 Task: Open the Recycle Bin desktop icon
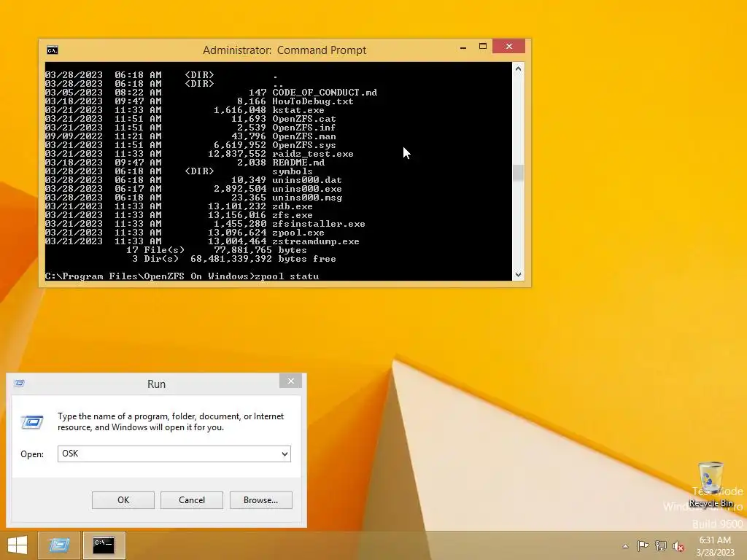(711, 484)
